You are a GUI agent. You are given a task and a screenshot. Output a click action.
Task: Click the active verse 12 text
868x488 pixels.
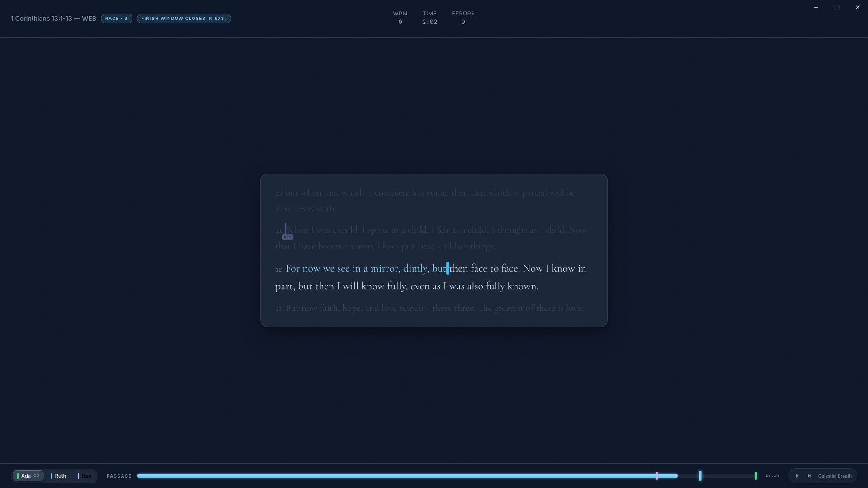coord(431,277)
